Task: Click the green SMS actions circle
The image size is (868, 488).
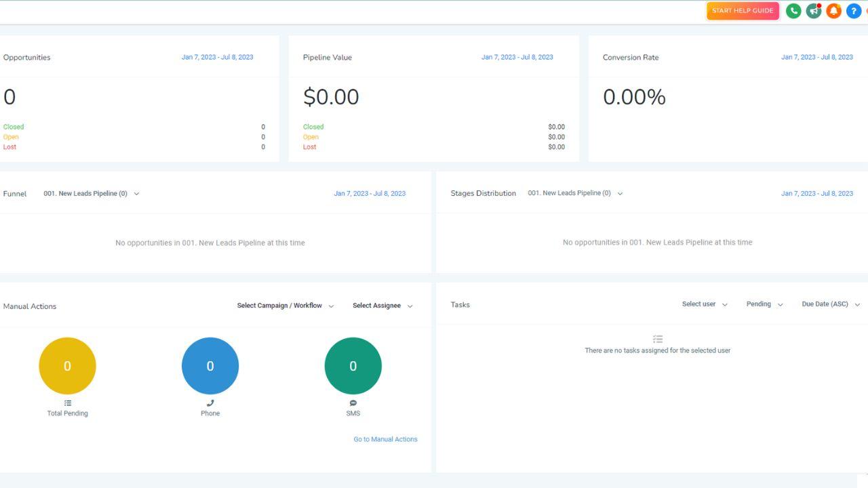Action: click(x=353, y=366)
